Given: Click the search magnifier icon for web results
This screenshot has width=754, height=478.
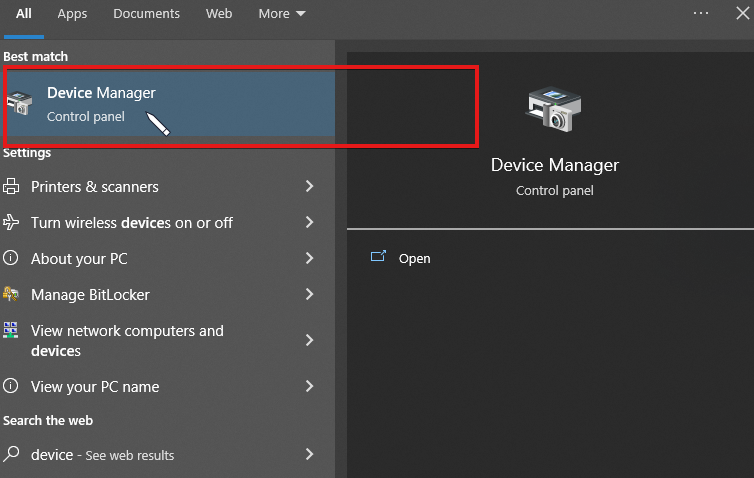Looking at the screenshot, I should click(11, 454).
